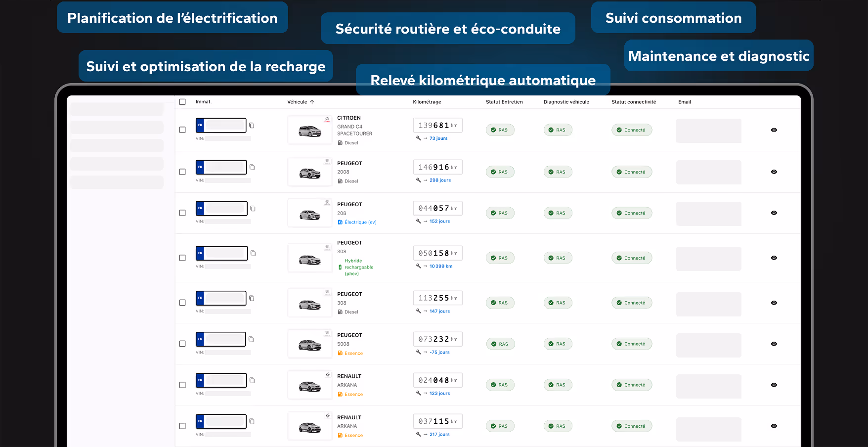The width and height of the screenshot is (868, 447).
Task: Click the Diesel label of Peugeot 2008
Action: (351, 181)
